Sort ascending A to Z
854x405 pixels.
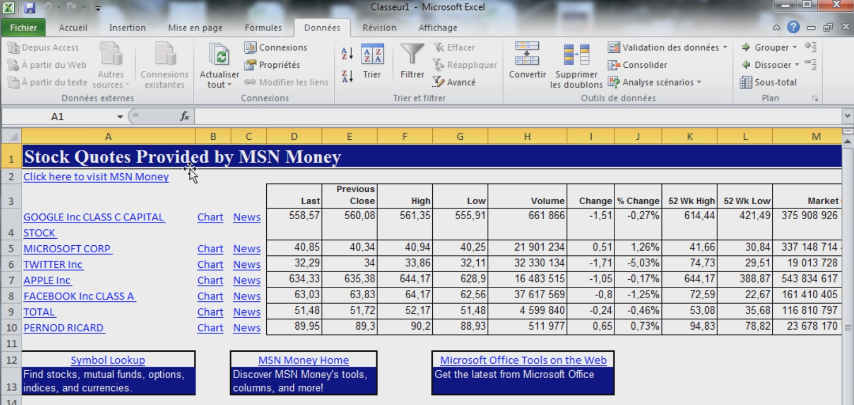coord(347,53)
